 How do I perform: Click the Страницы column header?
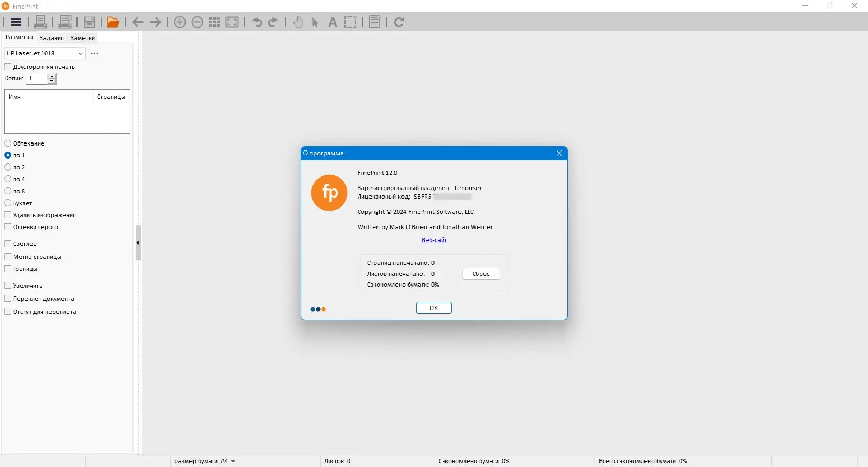(111, 97)
